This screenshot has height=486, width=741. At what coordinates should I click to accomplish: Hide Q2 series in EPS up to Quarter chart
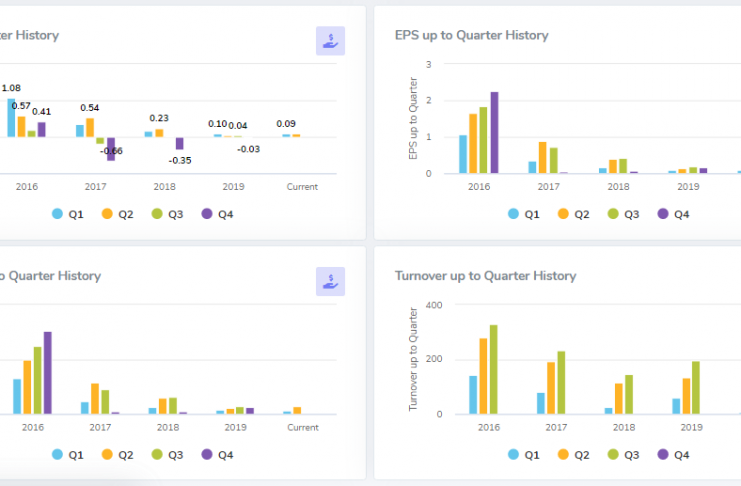[571, 213]
